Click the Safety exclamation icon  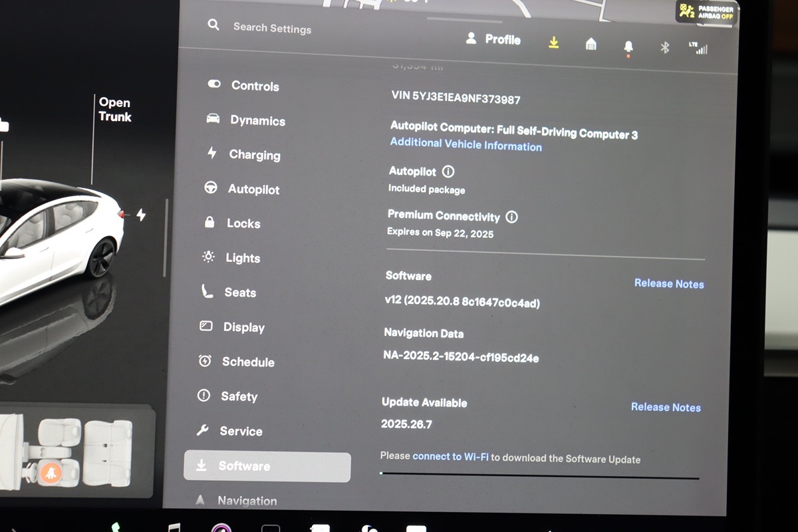[x=203, y=396]
